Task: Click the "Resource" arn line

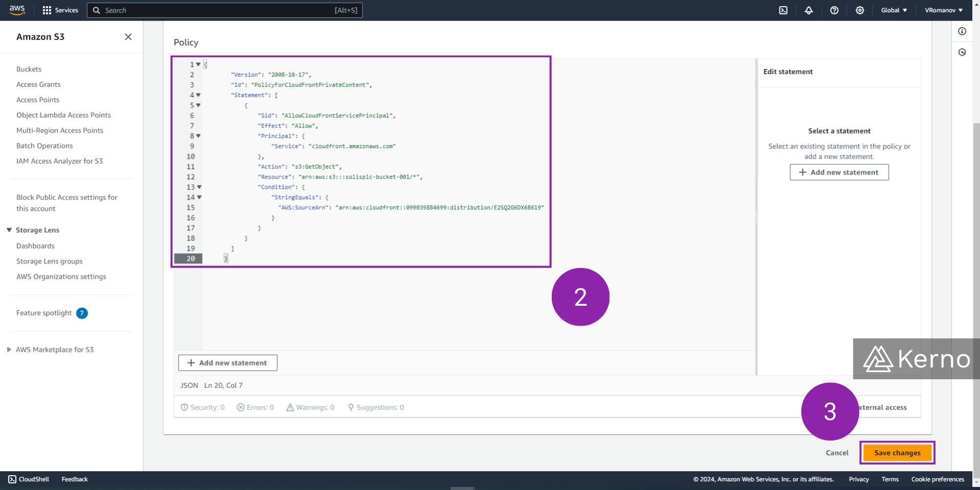Action: pyautogui.click(x=340, y=177)
